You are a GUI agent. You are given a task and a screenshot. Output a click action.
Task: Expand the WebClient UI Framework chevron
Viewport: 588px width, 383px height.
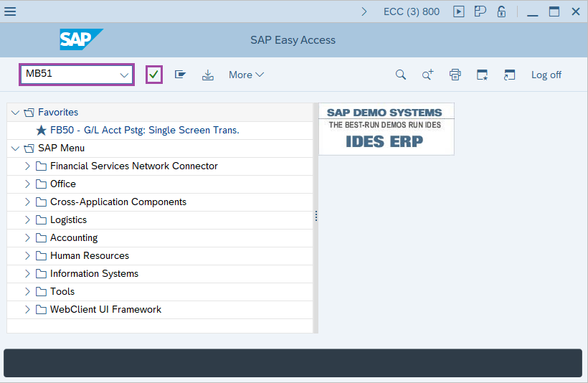(x=27, y=309)
